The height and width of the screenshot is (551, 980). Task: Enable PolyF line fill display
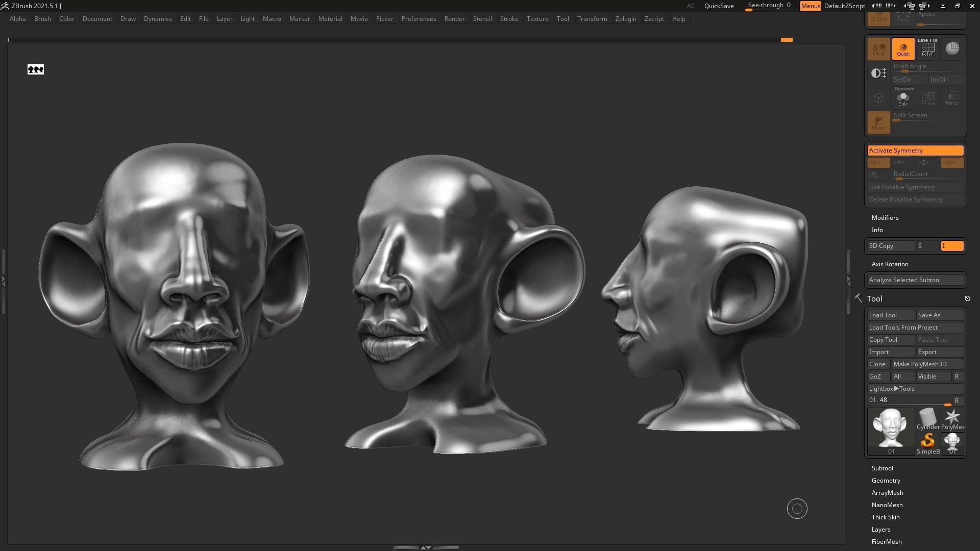[927, 49]
